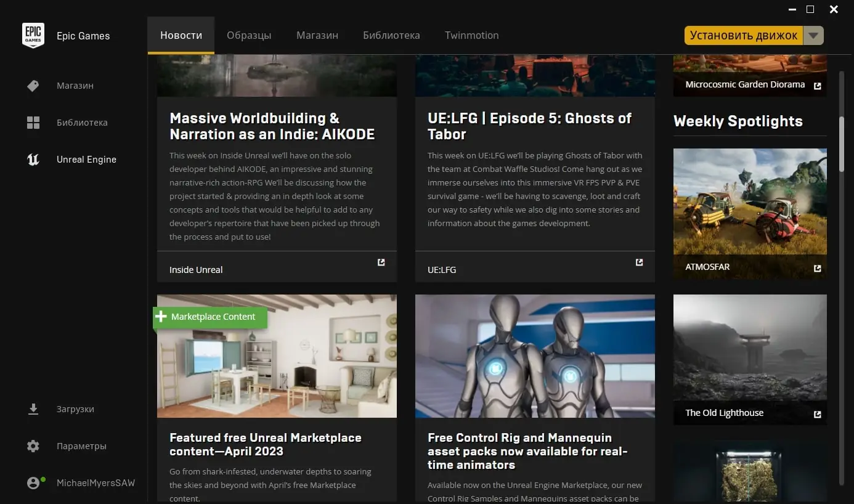
Task: Open the Store tag icon in sidebar
Action: pyautogui.click(x=33, y=86)
